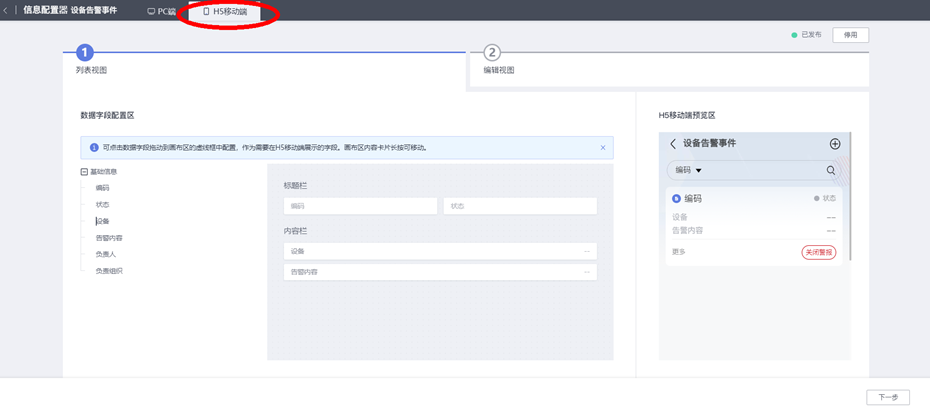Collapse the 基础信息 tree node

pyautogui.click(x=84, y=172)
